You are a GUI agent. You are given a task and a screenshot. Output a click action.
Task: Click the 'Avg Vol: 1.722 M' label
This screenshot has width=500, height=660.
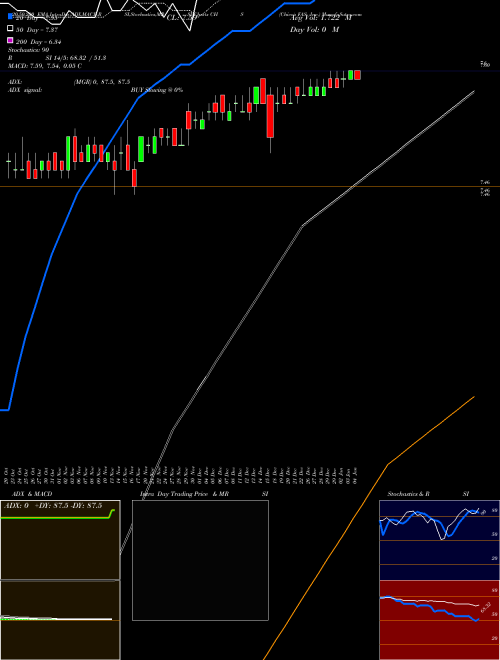321,18
